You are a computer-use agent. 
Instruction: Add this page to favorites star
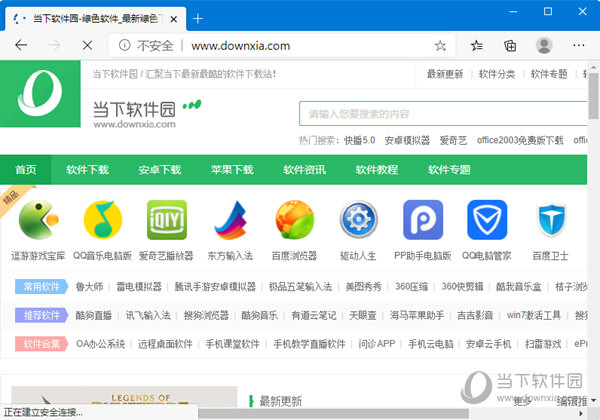pyautogui.click(x=440, y=46)
